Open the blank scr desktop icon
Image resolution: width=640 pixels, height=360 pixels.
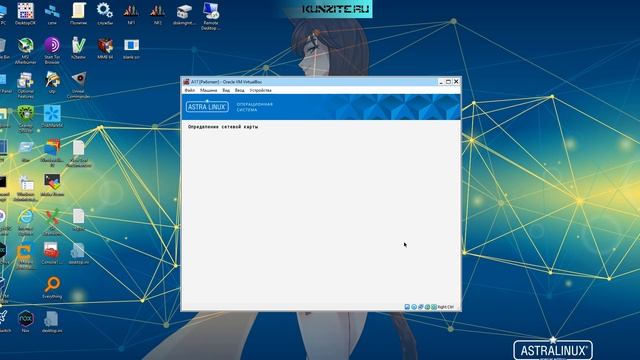(131, 48)
